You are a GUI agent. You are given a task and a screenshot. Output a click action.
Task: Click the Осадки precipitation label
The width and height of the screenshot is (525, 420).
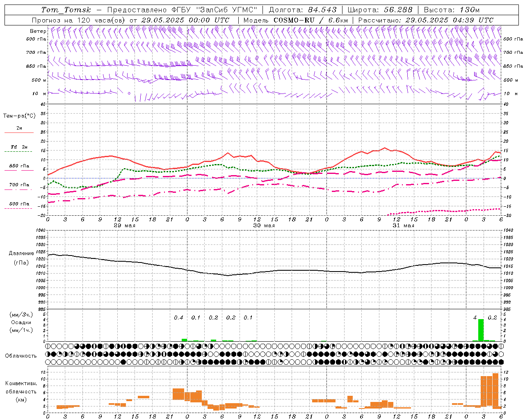click(21, 322)
